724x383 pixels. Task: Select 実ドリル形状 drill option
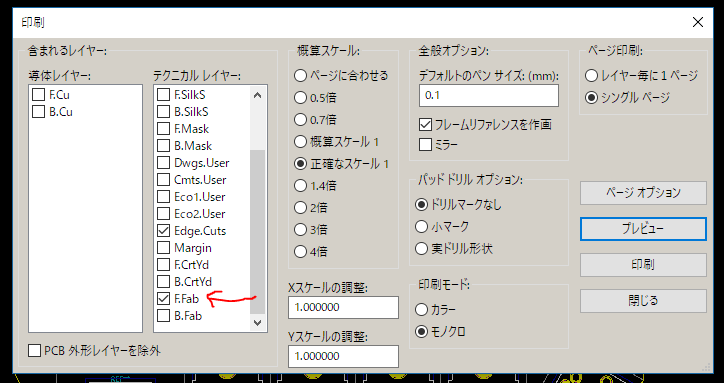pos(422,249)
